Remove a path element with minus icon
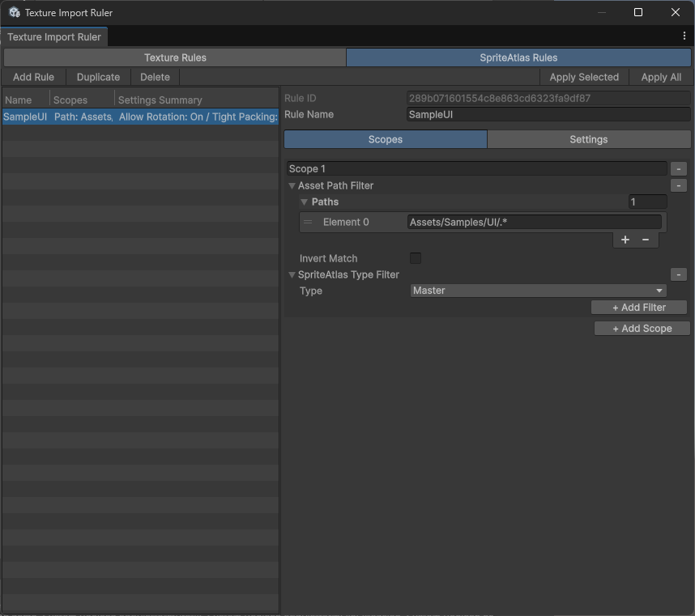 coord(646,240)
